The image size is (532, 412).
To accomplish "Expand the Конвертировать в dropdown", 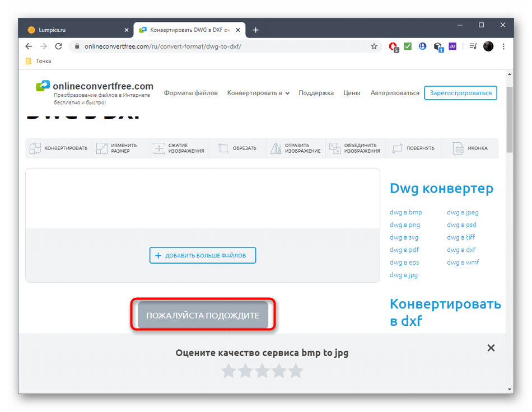I will pyautogui.click(x=258, y=93).
